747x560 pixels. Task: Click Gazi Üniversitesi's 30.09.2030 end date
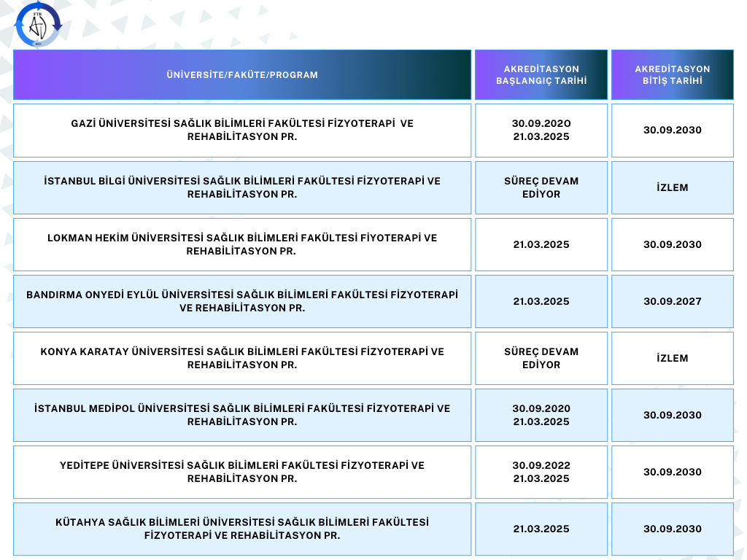pos(672,130)
